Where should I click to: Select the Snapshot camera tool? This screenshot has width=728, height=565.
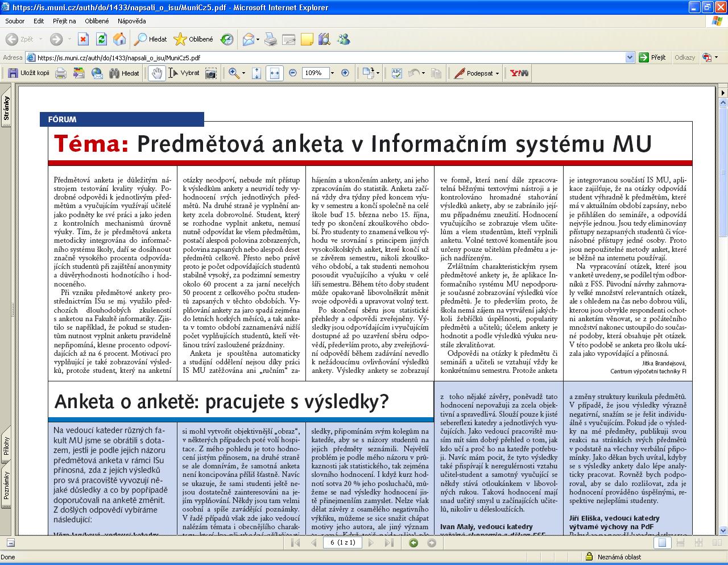(211, 73)
